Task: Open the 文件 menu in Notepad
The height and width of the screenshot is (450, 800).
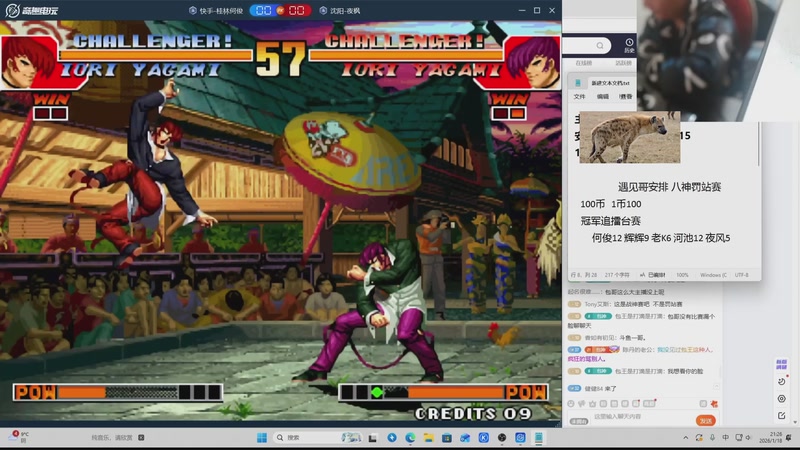Action: [x=580, y=96]
